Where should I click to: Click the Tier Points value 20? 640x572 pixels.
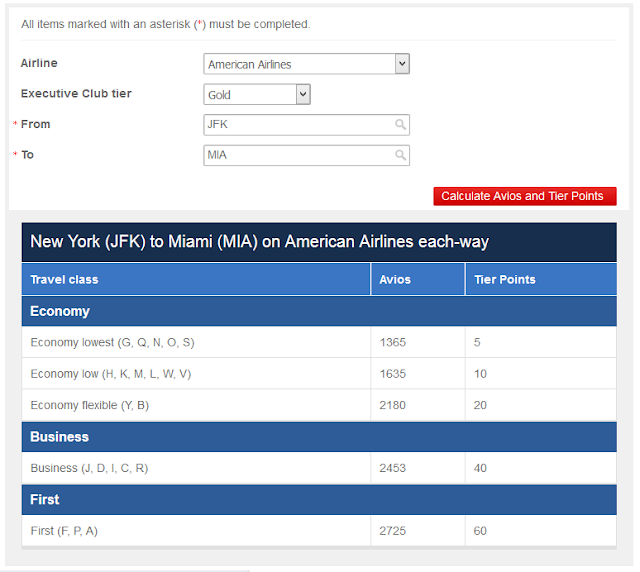[480, 405]
